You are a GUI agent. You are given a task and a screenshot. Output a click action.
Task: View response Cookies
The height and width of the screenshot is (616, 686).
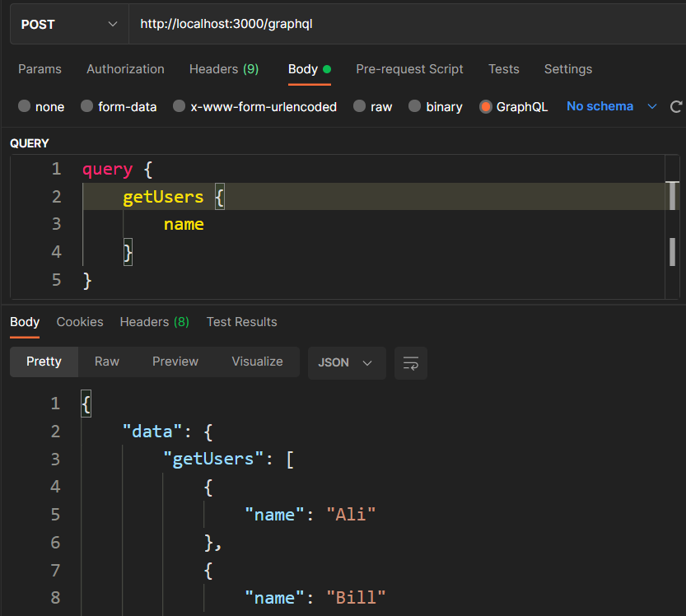pyautogui.click(x=79, y=322)
